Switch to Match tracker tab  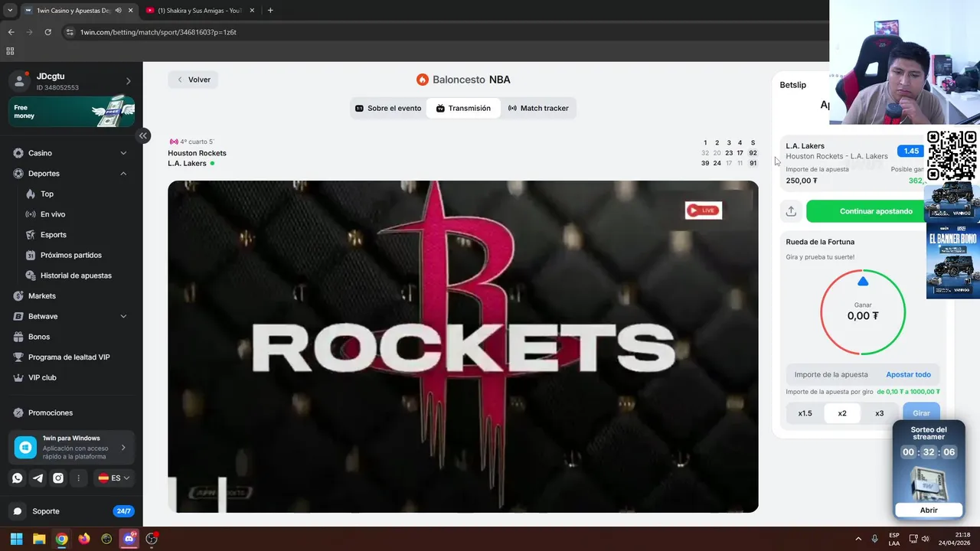tap(538, 109)
